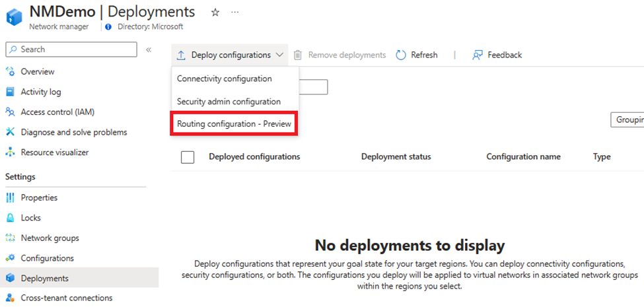Click the Resource visualizer icon

coord(10,153)
